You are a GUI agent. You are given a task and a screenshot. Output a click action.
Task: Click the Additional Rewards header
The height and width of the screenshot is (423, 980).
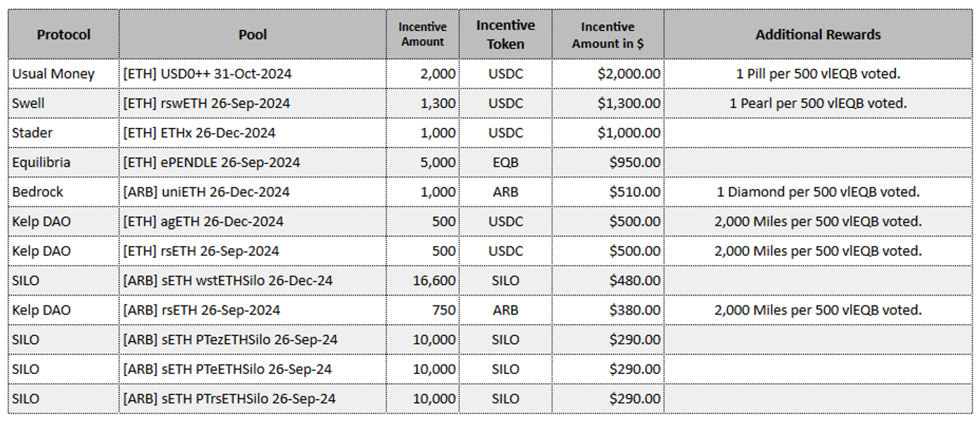(818, 35)
